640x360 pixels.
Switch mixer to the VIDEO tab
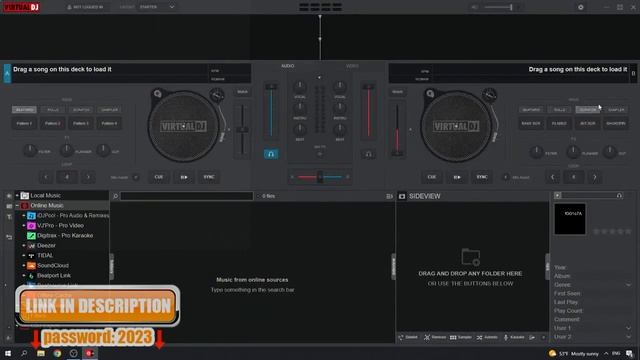[x=352, y=66]
